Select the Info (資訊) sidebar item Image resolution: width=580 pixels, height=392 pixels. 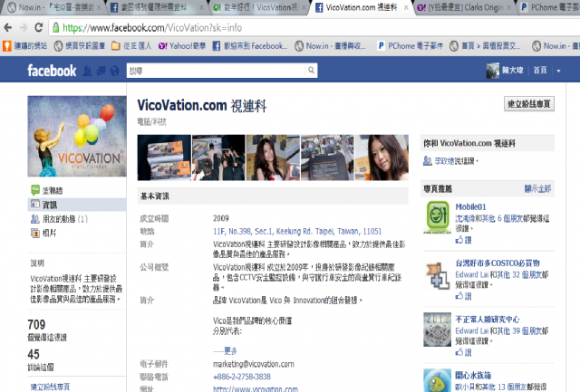[77, 205]
